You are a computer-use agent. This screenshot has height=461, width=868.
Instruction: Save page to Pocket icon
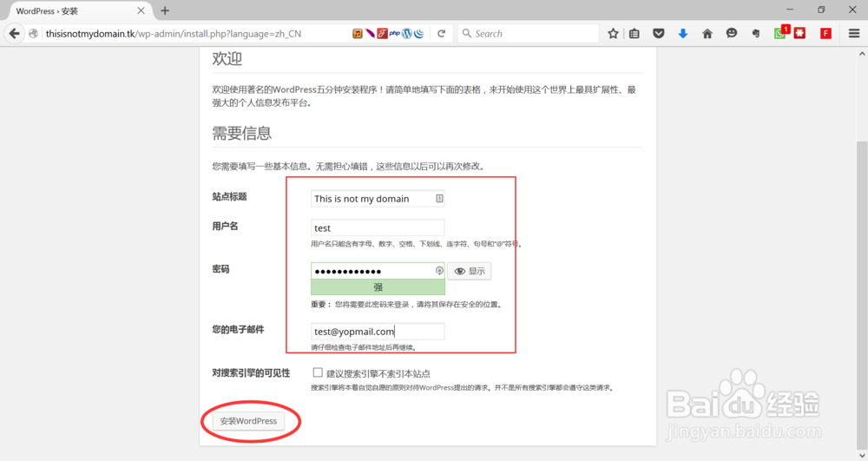[658, 34]
